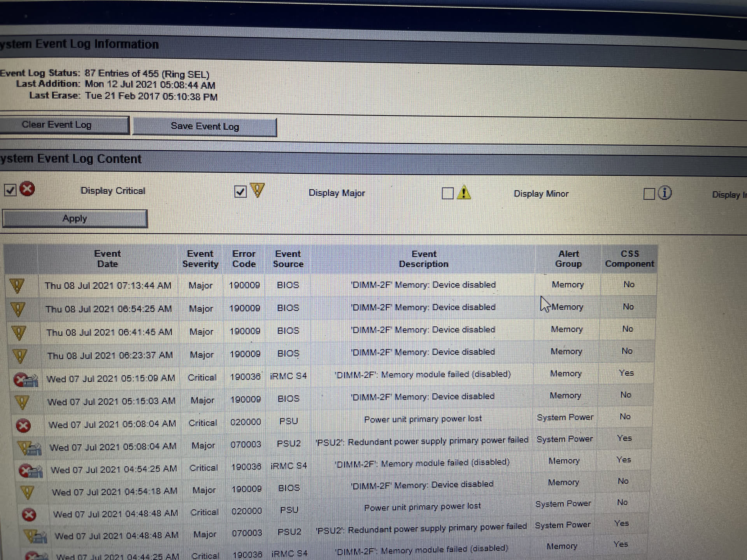Screen dimensions: 747x560
Task: Click critical icon for 04:48:48 AM PSU event
Action: [29, 515]
